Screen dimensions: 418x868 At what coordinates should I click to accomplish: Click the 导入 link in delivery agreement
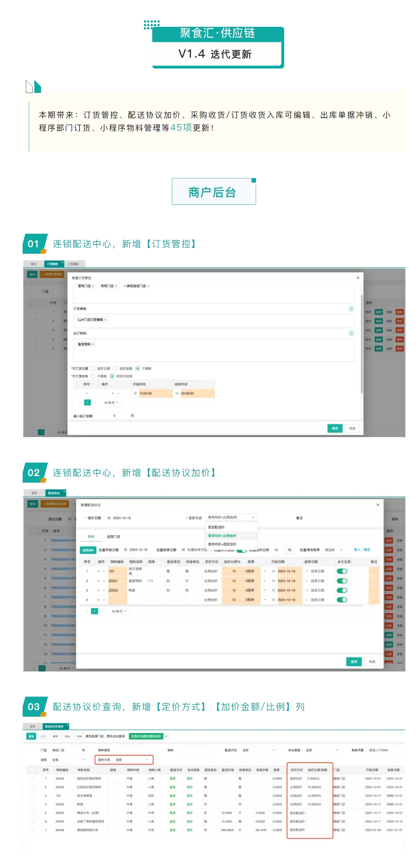click(x=356, y=550)
